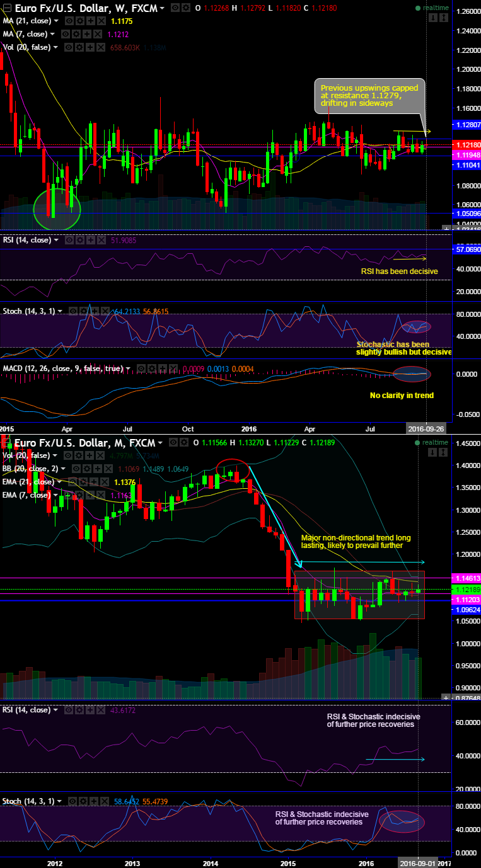
Task: Open settings gear for BB (20, close, 2)
Action: tap(87, 468)
